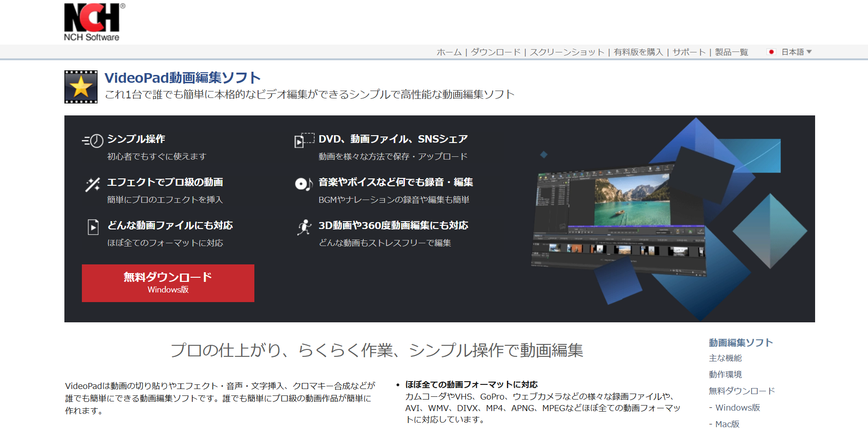868x429 pixels.
Task: Click the 初心者でもすぐに使えます description text
Action: coord(157,157)
